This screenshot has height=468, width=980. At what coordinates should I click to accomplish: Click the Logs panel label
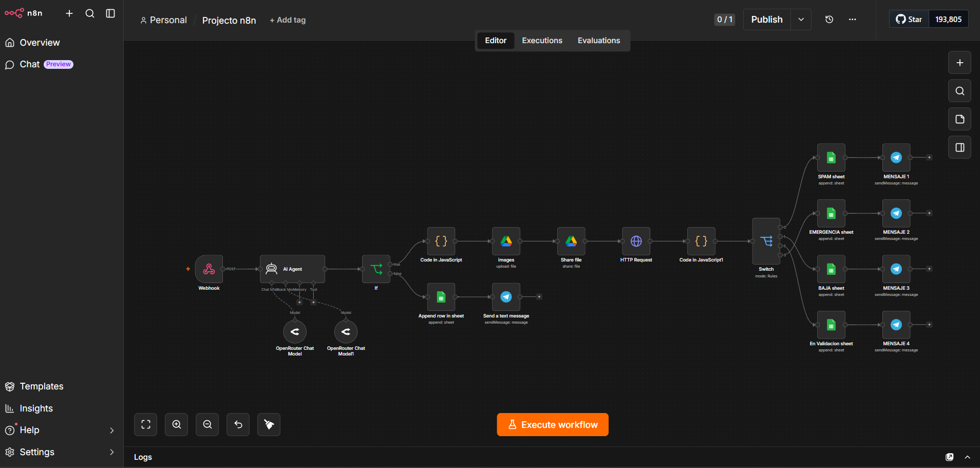pos(143,457)
